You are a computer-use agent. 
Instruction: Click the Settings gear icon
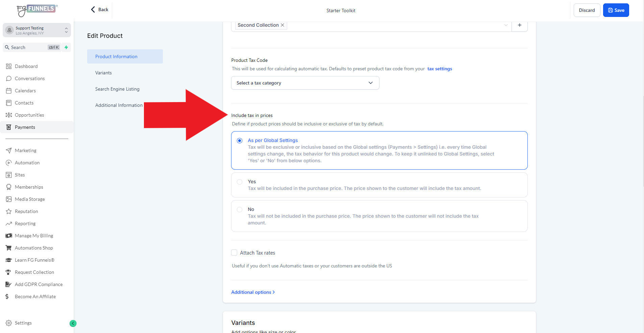9,323
